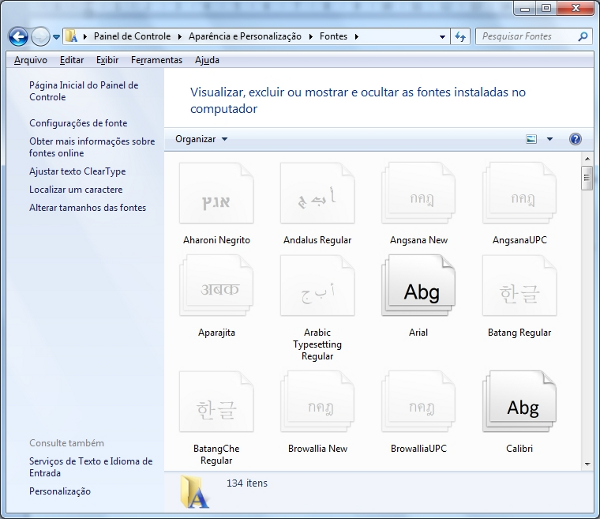
Task: Expand the Organizar dropdown menu
Action: click(x=201, y=139)
